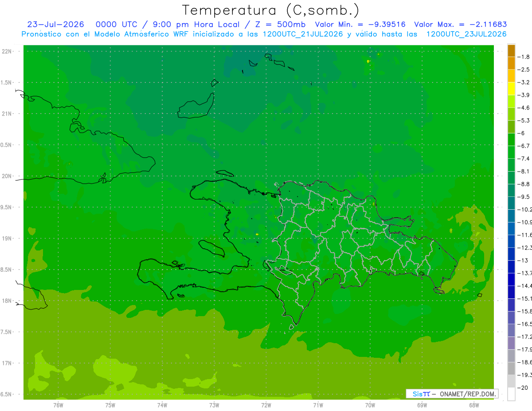Select the brown top legend color above -1.8

coord(511,51)
